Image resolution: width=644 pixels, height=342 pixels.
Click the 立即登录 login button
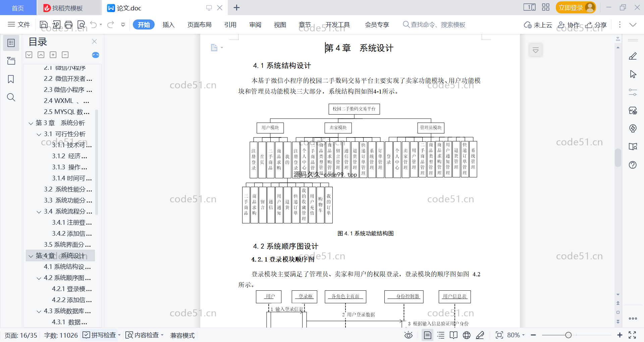(576, 7)
